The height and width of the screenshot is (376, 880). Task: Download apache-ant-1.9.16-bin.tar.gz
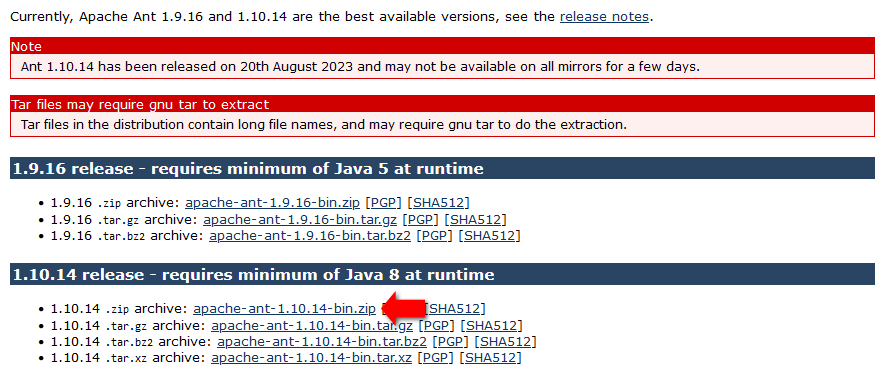[x=301, y=219]
